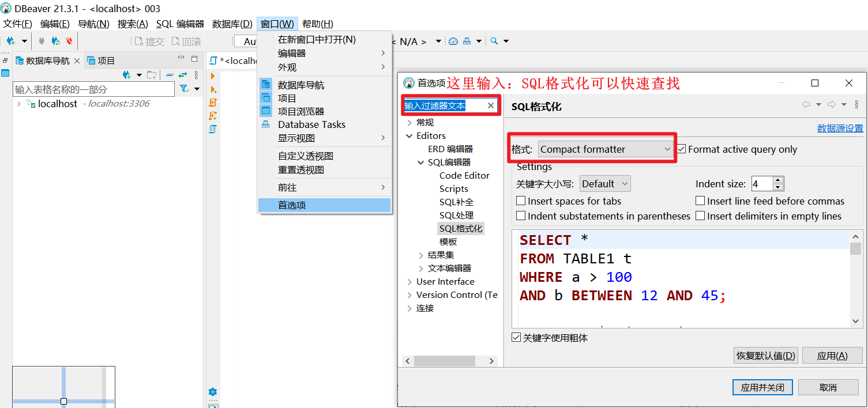Click the 应用并关闭 button
The width and height of the screenshot is (868, 408).
(x=762, y=387)
